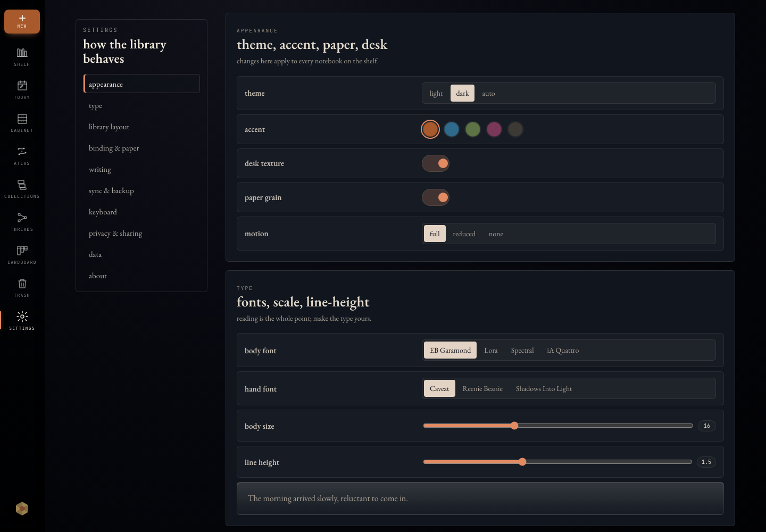Screen dimensions: 766x532
Task: Pick the orange accent color
Action: click(x=430, y=129)
